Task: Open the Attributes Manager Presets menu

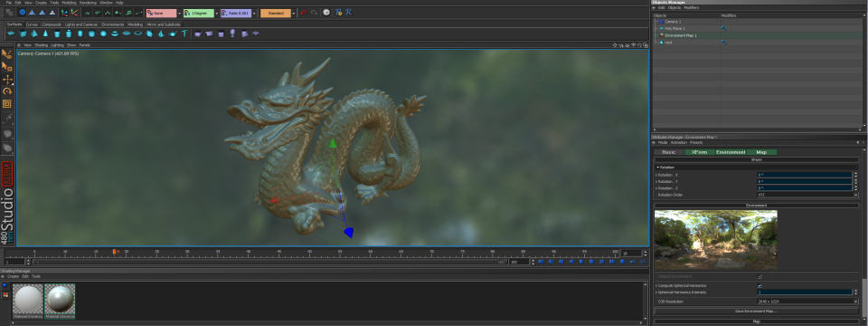Action: tap(696, 142)
